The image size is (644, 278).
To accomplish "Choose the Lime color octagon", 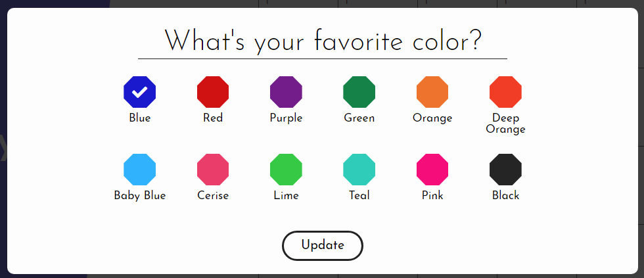I will pyautogui.click(x=286, y=170).
